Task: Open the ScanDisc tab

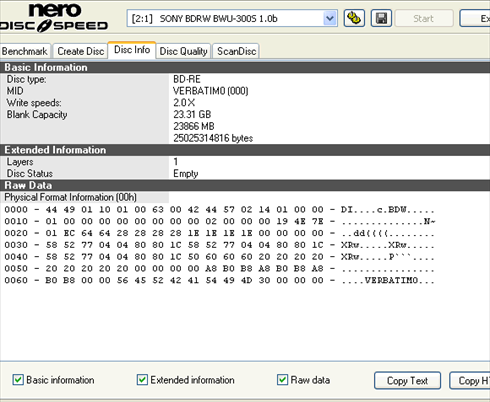Action: pyautogui.click(x=236, y=51)
